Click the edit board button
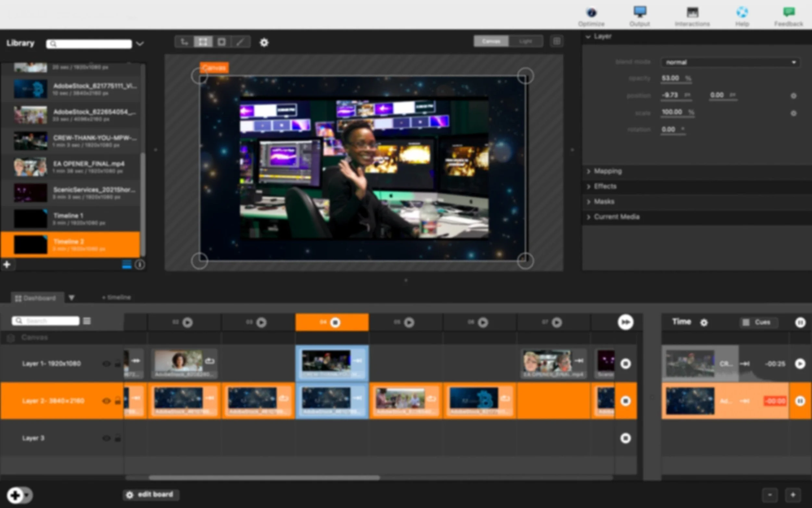The width and height of the screenshot is (812, 508). (151, 495)
